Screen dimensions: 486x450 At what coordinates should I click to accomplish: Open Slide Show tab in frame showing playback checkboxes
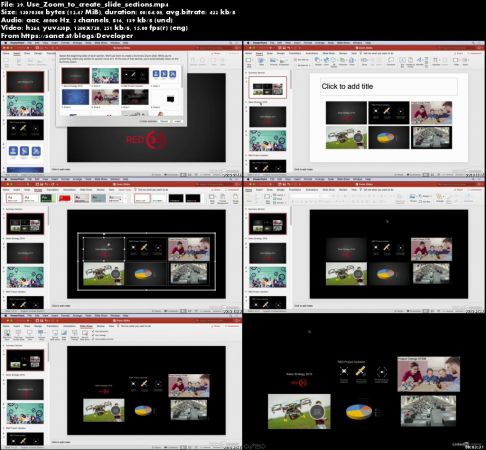[x=86, y=326]
